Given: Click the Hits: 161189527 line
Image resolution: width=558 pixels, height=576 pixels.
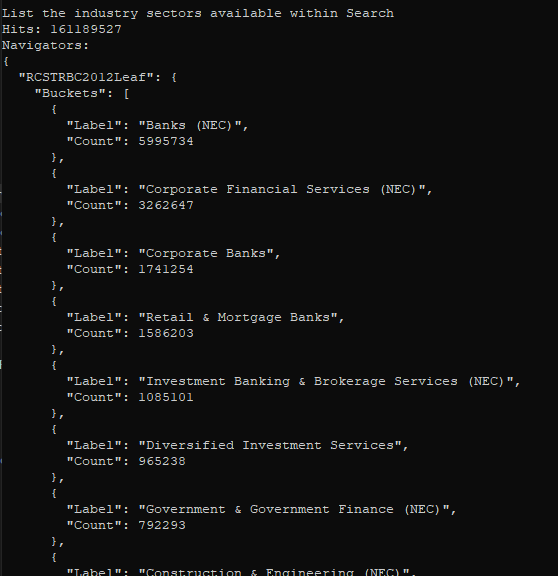Looking at the screenshot, I should 62,29.
